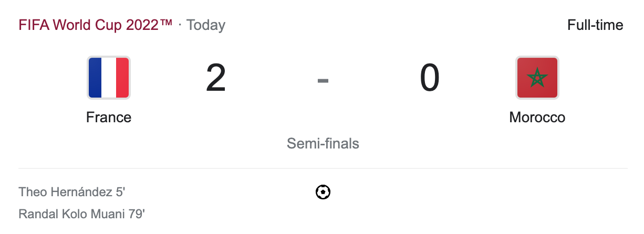Image resolution: width=644 pixels, height=234 pixels.
Task: Open goalscorer Randal Kolo Muani's name
Action: (71, 214)
